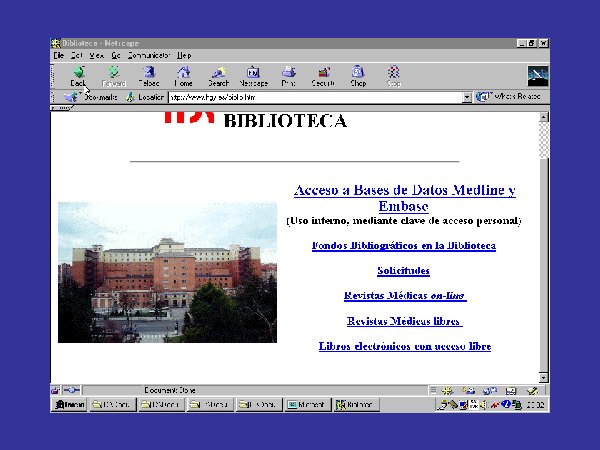
Task: Click the component bar grip in status bar
Action: 433,390
